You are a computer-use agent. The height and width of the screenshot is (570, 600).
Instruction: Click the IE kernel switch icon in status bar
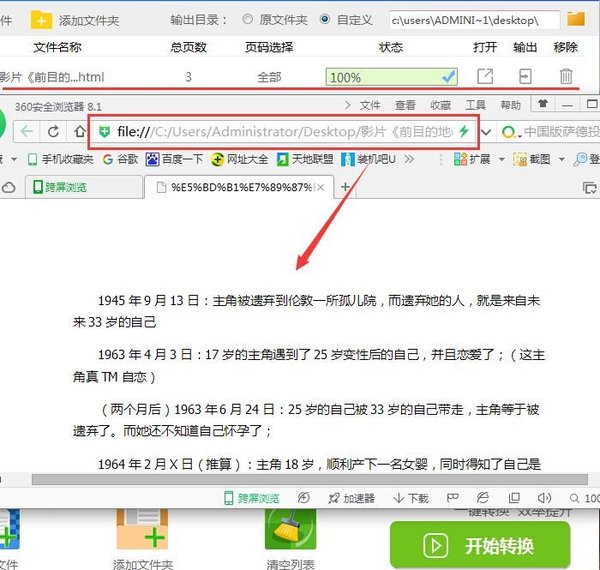tap(483, 498)
